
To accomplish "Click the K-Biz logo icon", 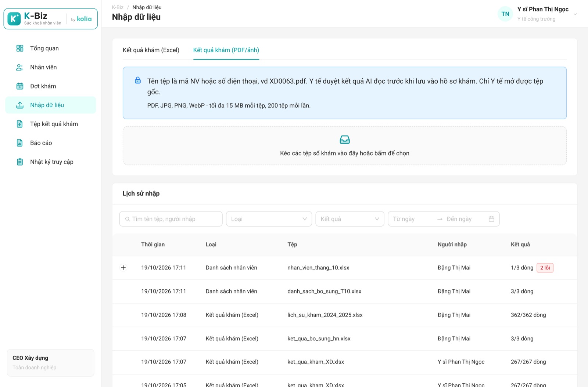I will pyautogui.click(x=14, y=19).
